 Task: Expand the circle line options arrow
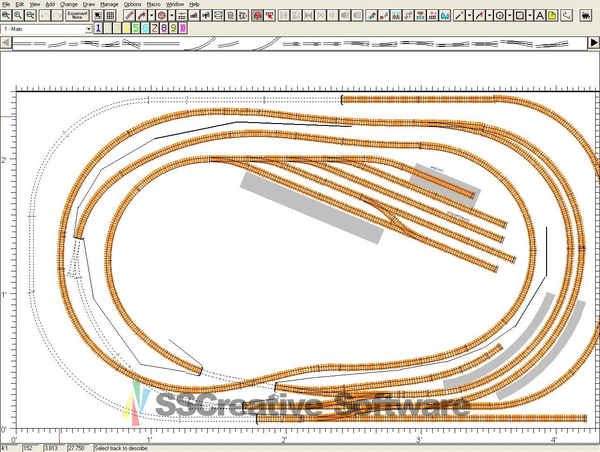[510, 16]
